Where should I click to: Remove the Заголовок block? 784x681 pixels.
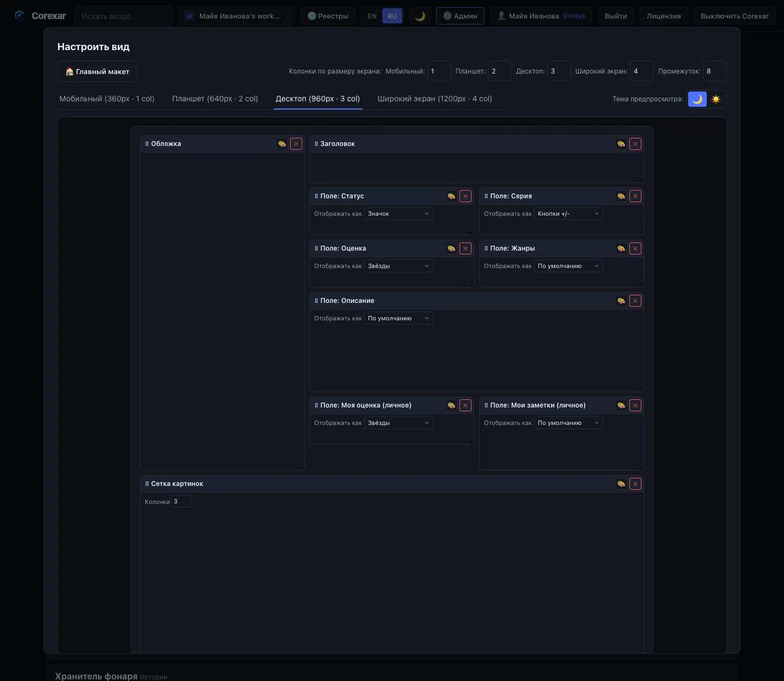pyautogui.click(x=635, y=144)
